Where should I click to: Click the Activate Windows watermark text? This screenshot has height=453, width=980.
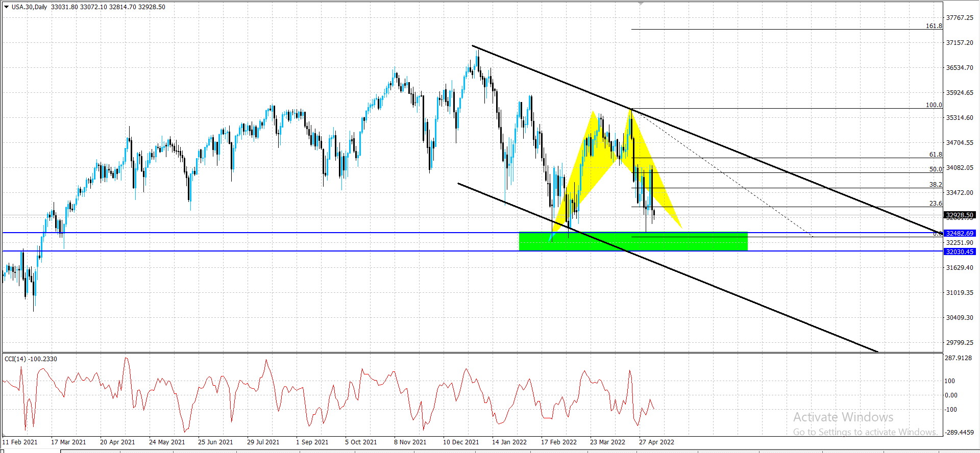(843, 417)
